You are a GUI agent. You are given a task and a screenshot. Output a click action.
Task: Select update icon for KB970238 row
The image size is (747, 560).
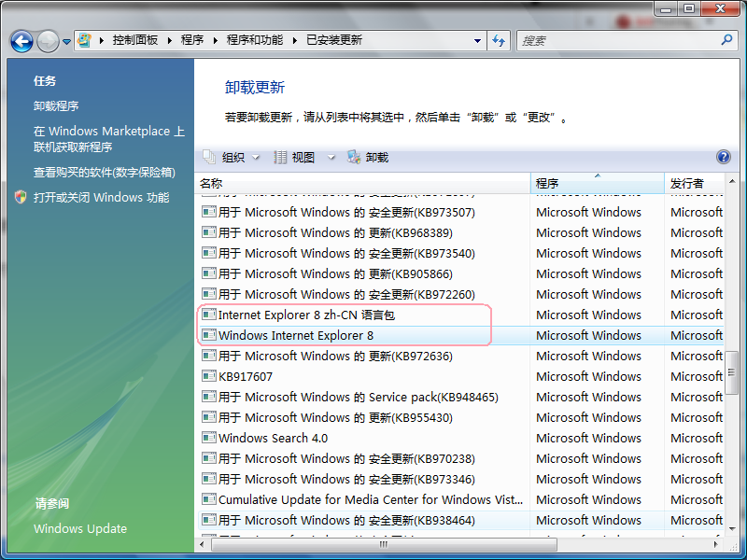tap(208, 458)
